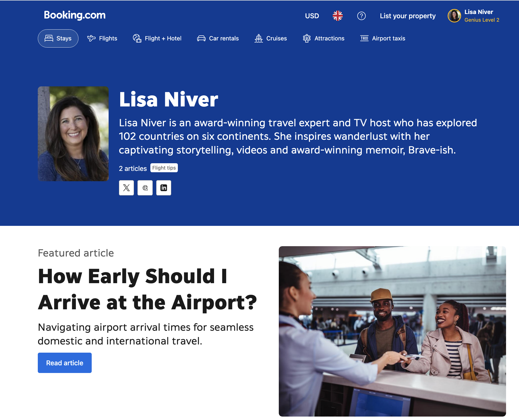The image size is (519, 420).
Task: Open the Attractions tab
Action: coord(323,38)
